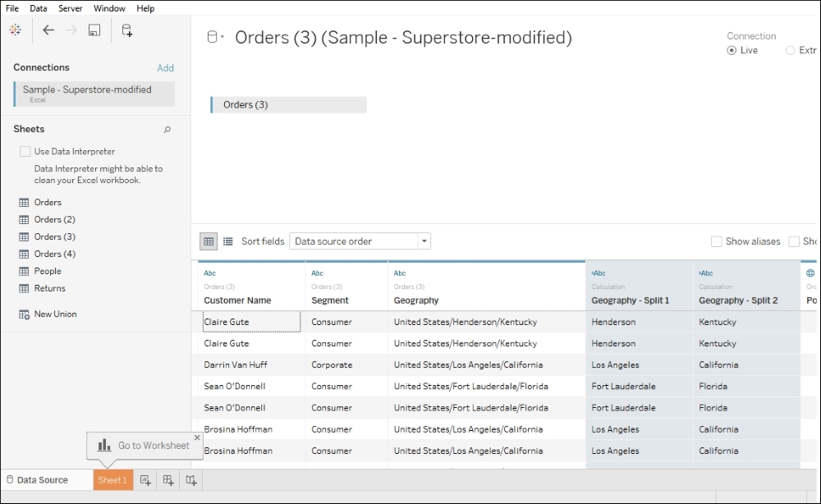Screen dimensions: 821x504
Task: Switch to the Sheet 1 tab
Action: pos(112,480)
